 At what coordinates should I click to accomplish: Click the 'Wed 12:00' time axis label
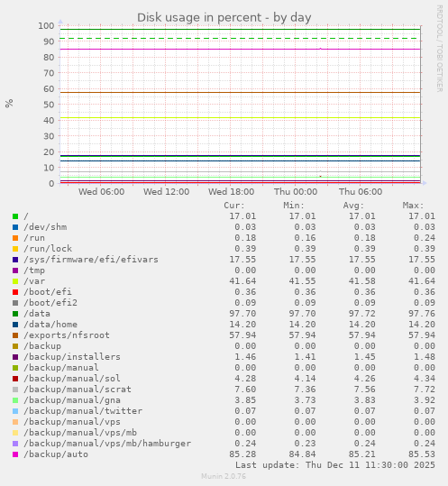pyautogui.click(x=166, y=192)
